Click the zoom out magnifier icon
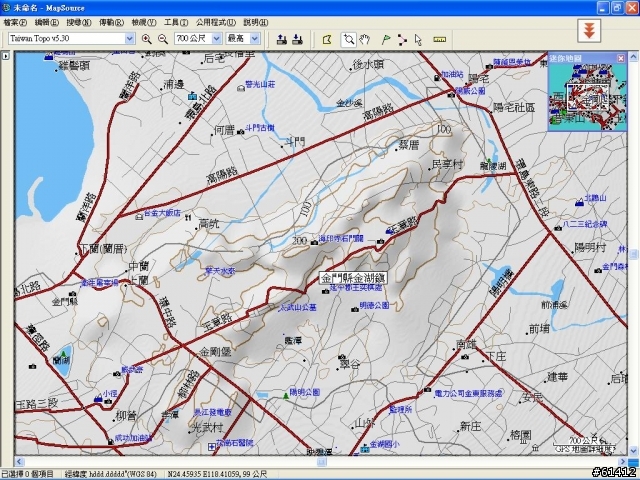 [x=163, y=39]
